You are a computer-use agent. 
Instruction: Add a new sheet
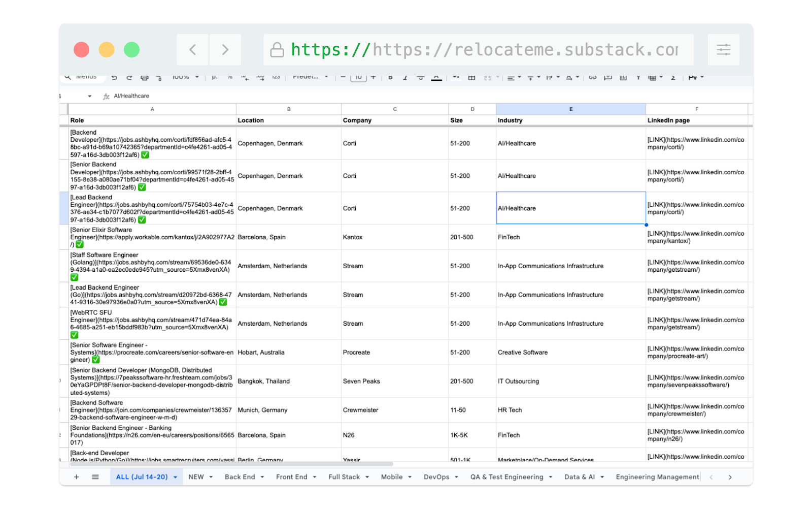77,477
